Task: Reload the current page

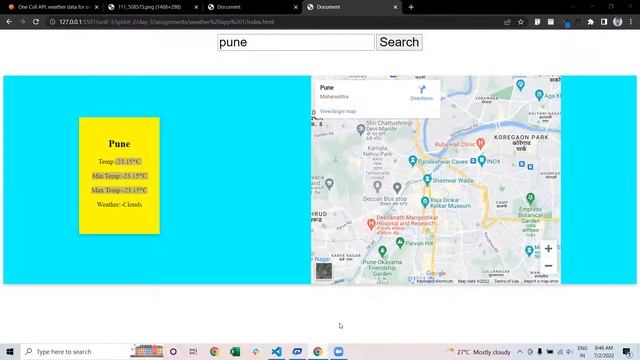Action: (x=36, y=22)
